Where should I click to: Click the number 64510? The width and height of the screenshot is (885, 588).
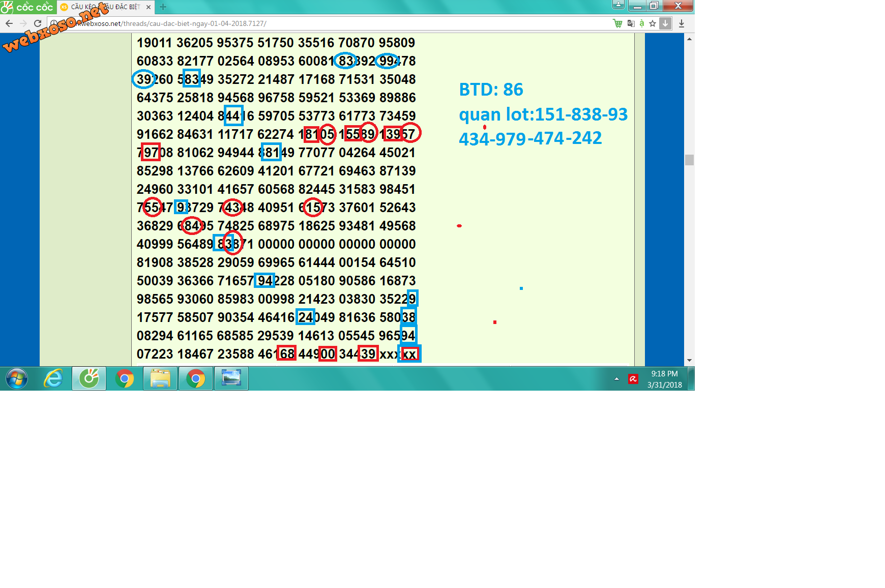398,262
